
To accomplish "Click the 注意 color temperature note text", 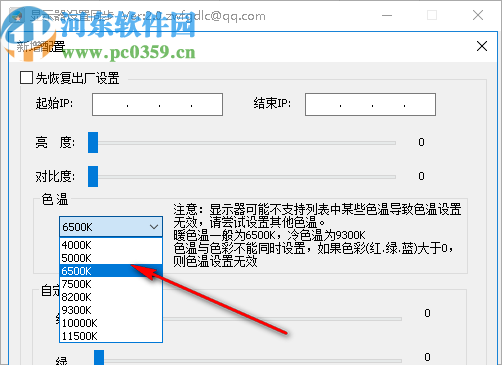I will [317, 235].
